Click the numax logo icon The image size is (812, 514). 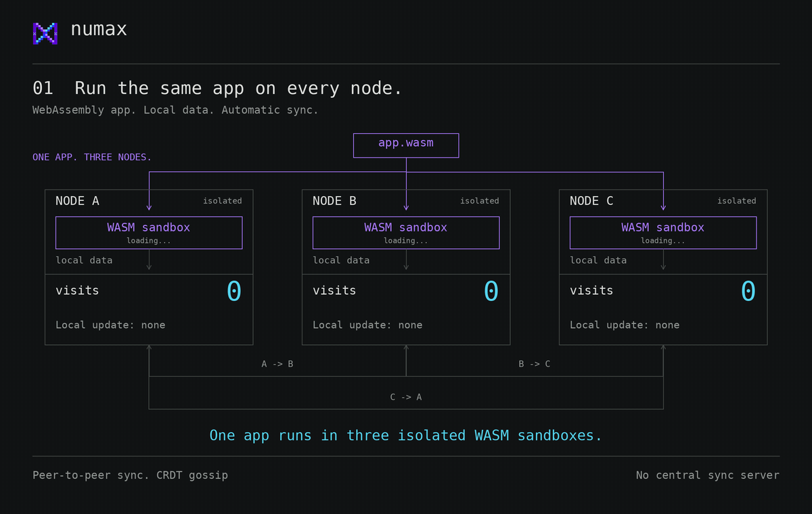(45, 33)
